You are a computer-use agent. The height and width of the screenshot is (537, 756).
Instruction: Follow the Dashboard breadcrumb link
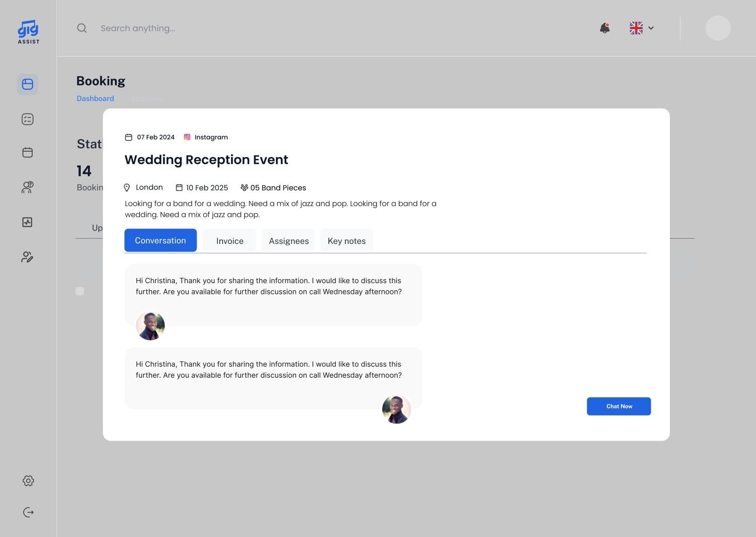(x=95, y=98)
